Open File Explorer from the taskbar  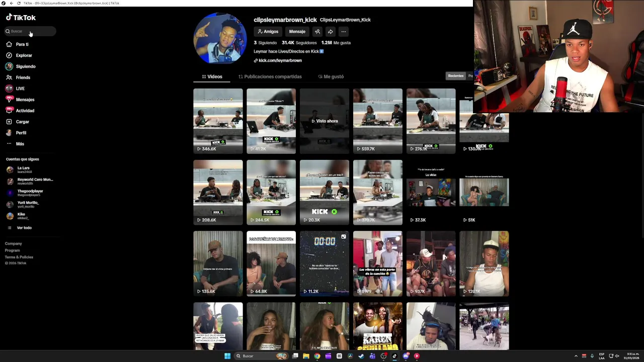pos(306,356)
